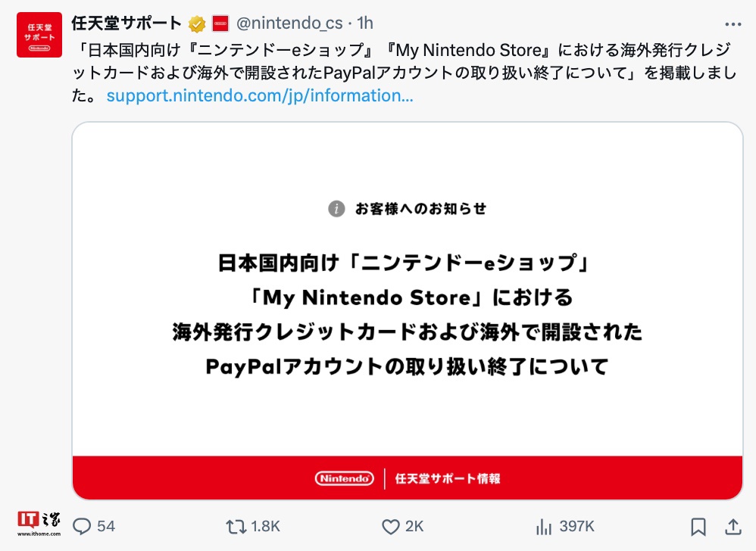756x551 pixels.
Task: Click the 54 replies count
Action: 107,526
